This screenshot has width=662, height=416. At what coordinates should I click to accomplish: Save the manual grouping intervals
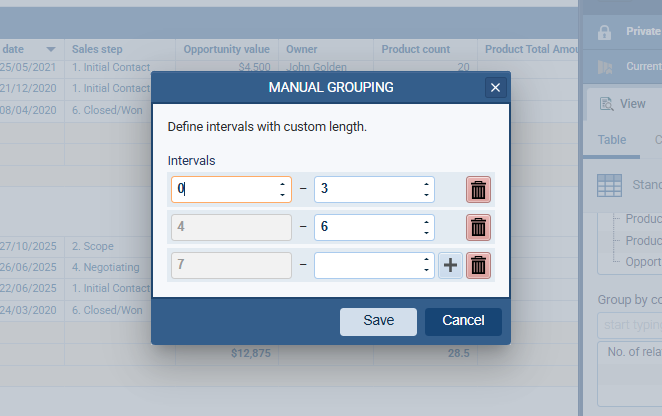tap(378, 321)
